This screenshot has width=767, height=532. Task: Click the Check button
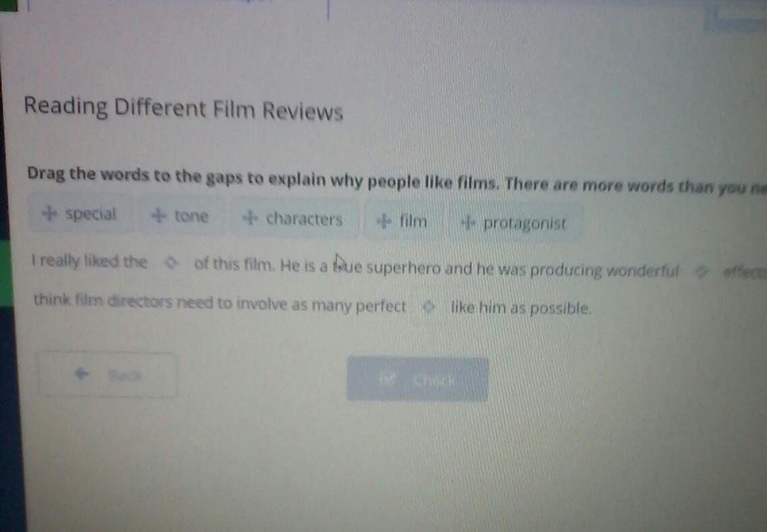click(417, 379)
